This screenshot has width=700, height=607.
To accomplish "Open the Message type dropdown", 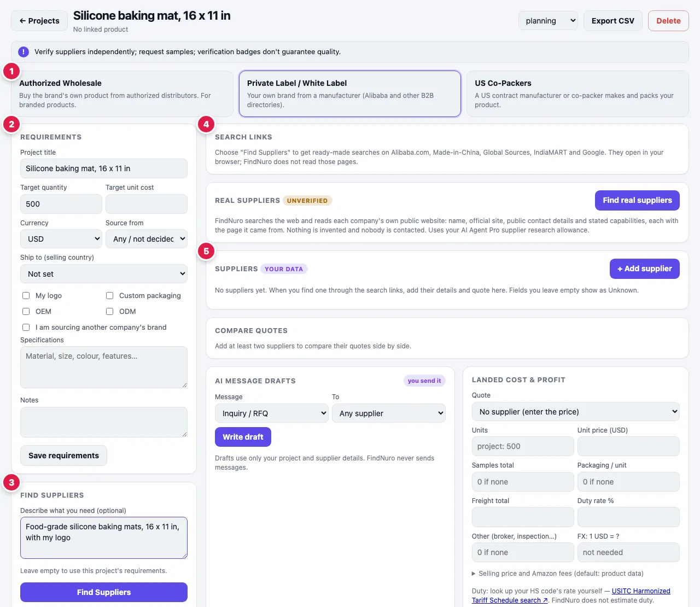I will [x=272, y=413].
